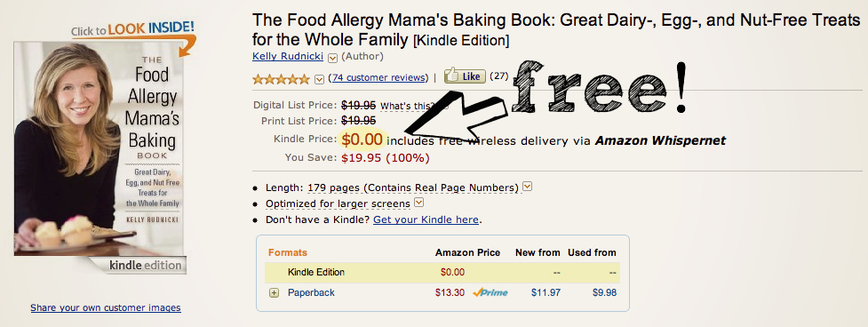The height and width of the screenshot is (327, 868).
Task: Select the Kindle Edition format row
Action: click(x=442, y=272)
